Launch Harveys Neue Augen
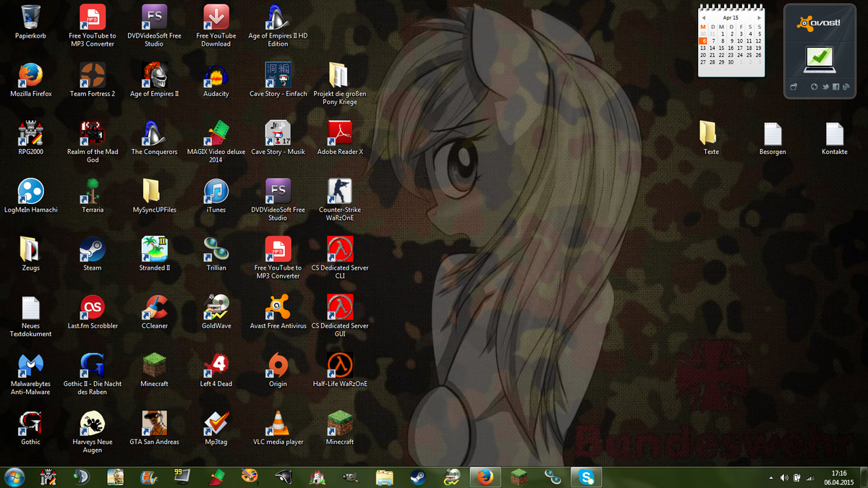Image resolution: width=868 pixels, height=488 pixels. click(93, 432)
